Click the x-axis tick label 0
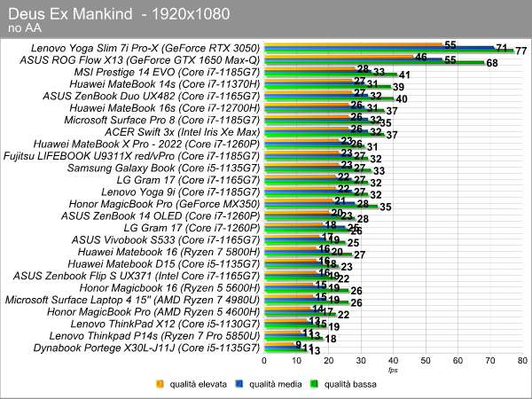This screenshot has height=399, width=532. [264, 361]
